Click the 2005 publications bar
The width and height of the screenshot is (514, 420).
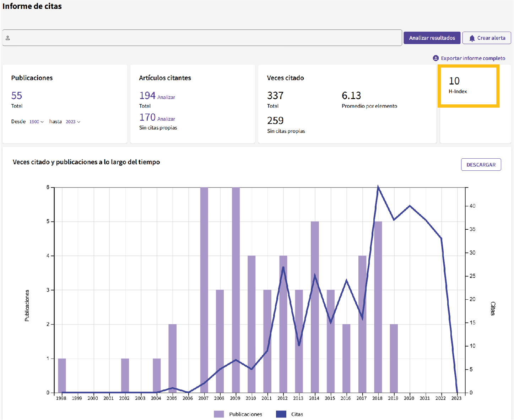tap(172, 358)
